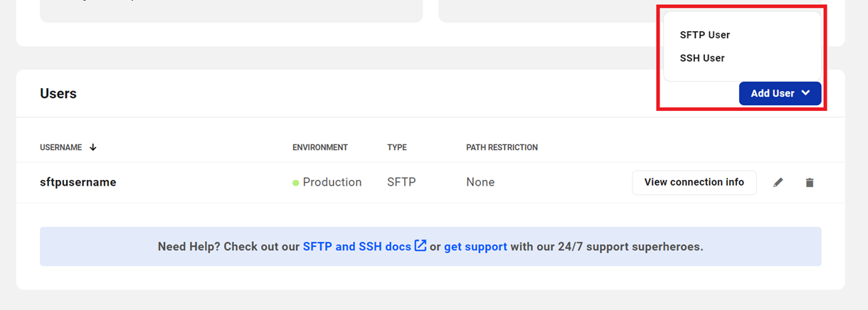Click the None path restriction value
Viewport: 868px width, 310px height.
tap(480, 182)
